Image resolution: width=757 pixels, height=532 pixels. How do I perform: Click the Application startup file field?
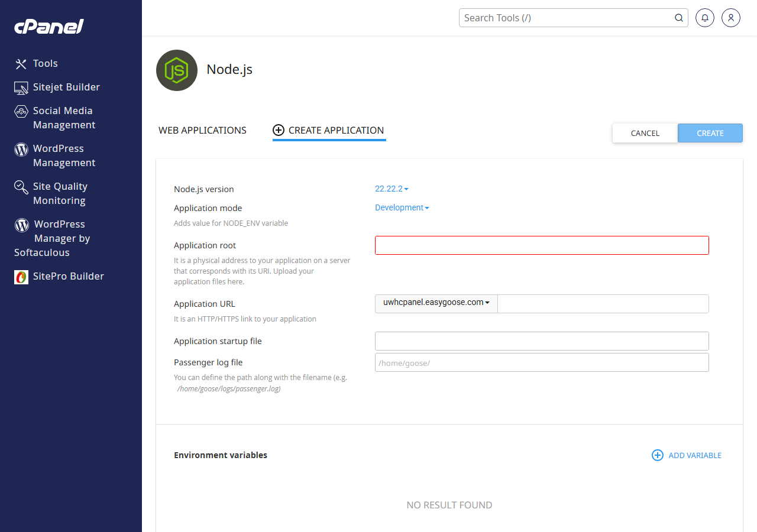[542, 341]
